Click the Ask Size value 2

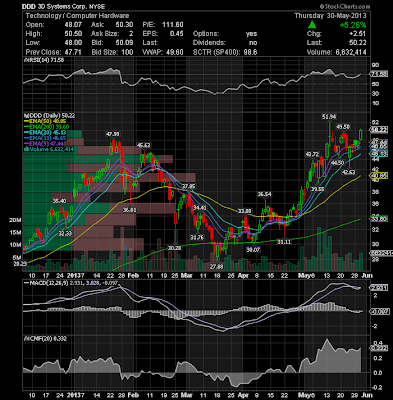click(131, 34)
